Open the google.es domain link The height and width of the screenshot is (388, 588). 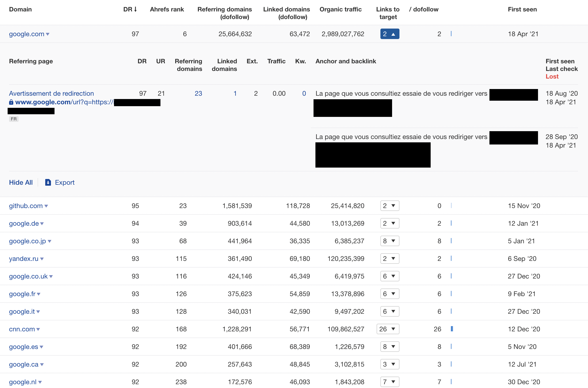[x=24, y=346]
